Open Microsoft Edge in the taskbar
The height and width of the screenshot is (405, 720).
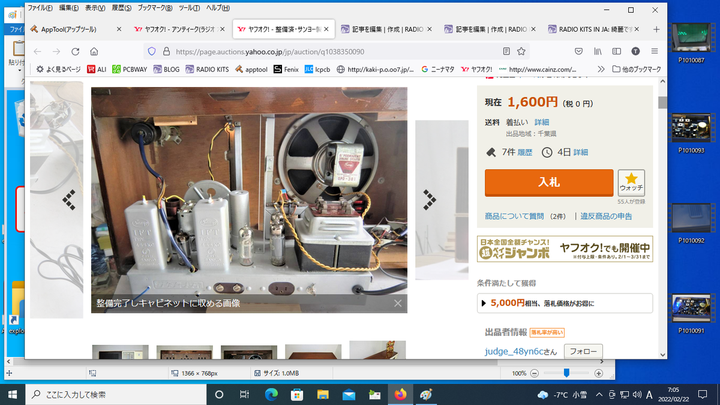point(271,394)
